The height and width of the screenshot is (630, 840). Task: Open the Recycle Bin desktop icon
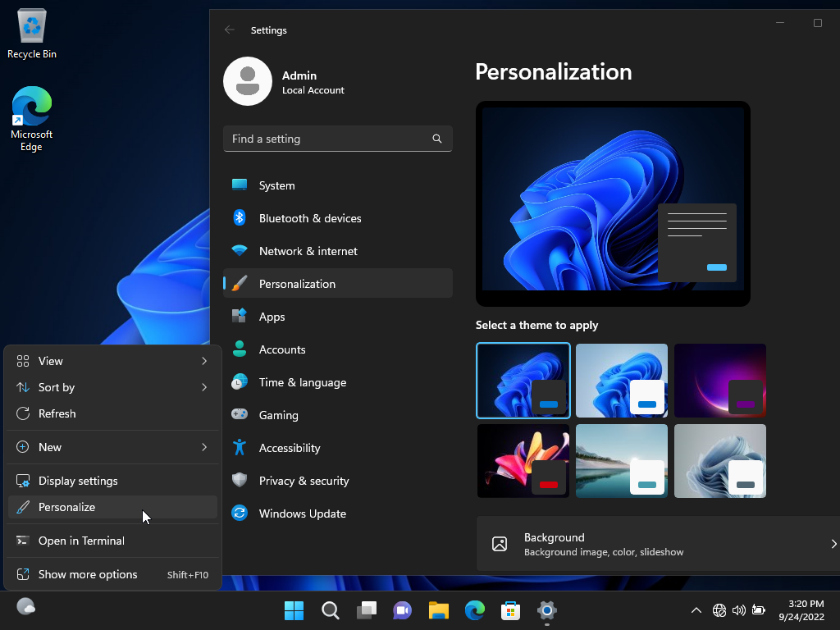32,33
